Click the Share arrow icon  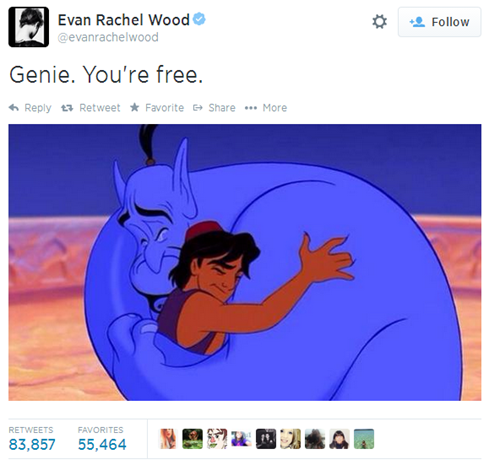[198, 108]
